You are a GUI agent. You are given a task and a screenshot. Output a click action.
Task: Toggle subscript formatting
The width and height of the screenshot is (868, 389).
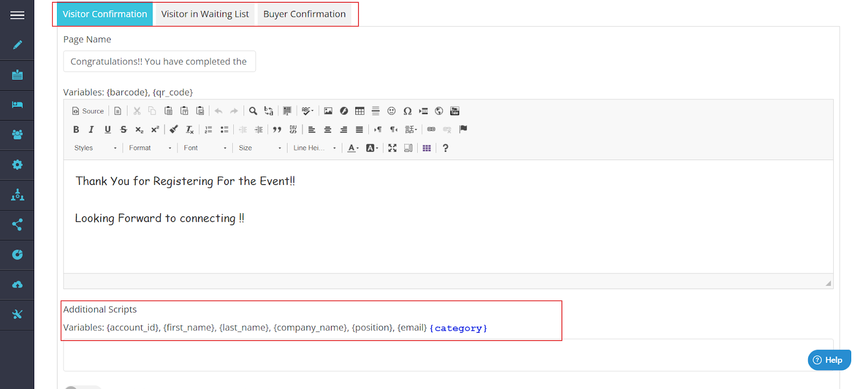coord(139,129)
